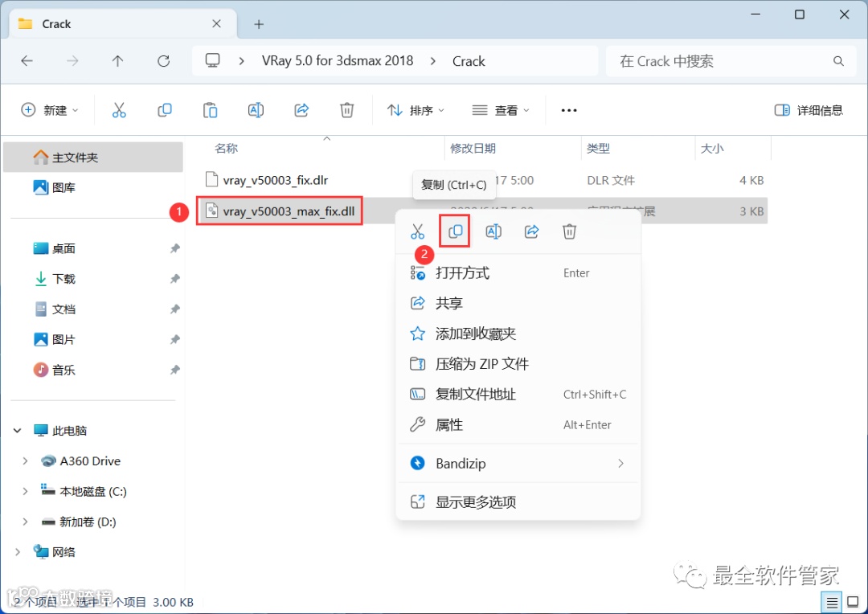This screenshot has height=614, width=868.
Task: Choose 显示更多选项 in the context menu
Action: coord(518,502)
